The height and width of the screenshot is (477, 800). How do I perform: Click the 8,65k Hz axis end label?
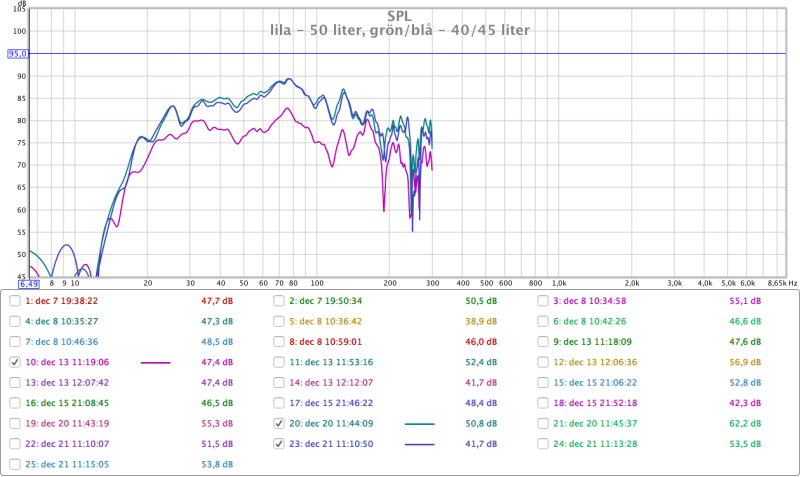click(x=782, y=283)
